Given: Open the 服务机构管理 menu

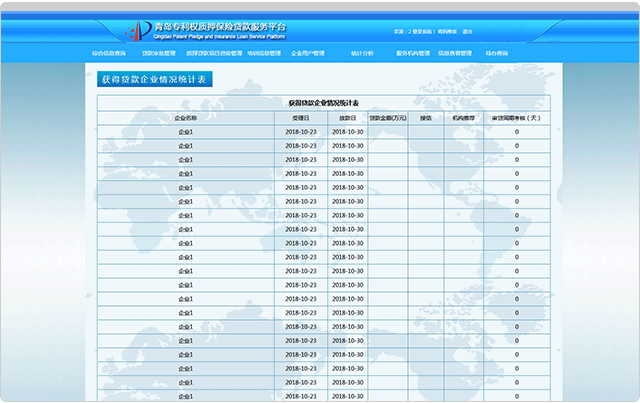Looking at the screenshot, I should (x=414, y=52).
